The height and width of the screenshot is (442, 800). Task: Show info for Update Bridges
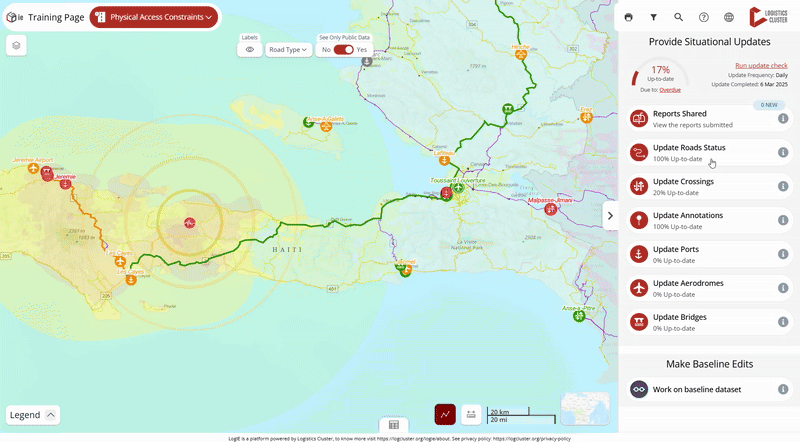pyautogui.click(x=783, y=322)
